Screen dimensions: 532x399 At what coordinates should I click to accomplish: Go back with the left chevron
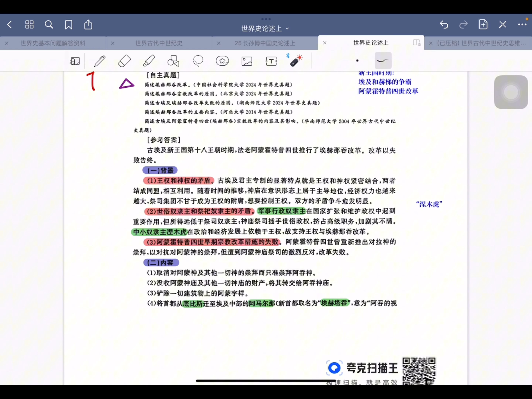(10, 25)
